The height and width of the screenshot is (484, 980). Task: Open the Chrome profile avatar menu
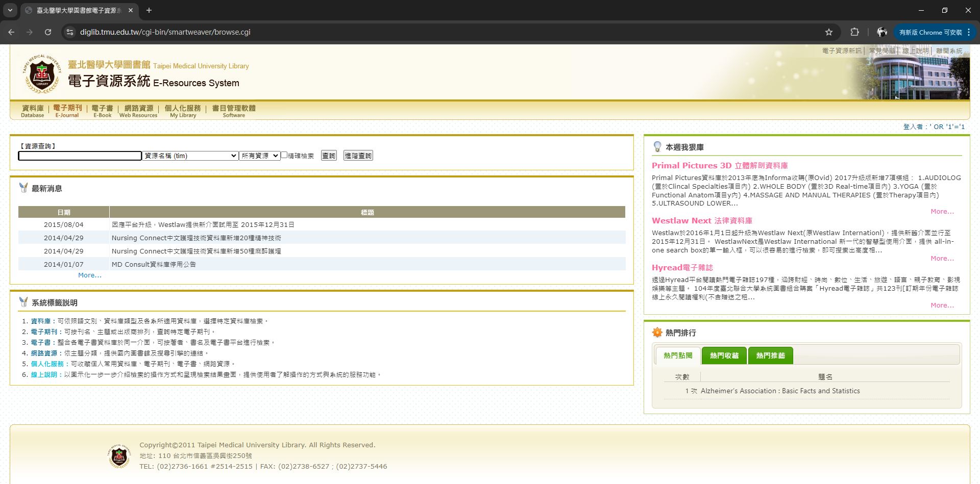click(881, 32)
